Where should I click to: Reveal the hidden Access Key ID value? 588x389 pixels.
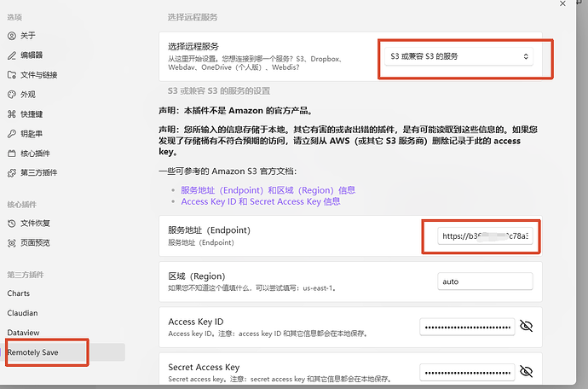click(x=526, y=326)
